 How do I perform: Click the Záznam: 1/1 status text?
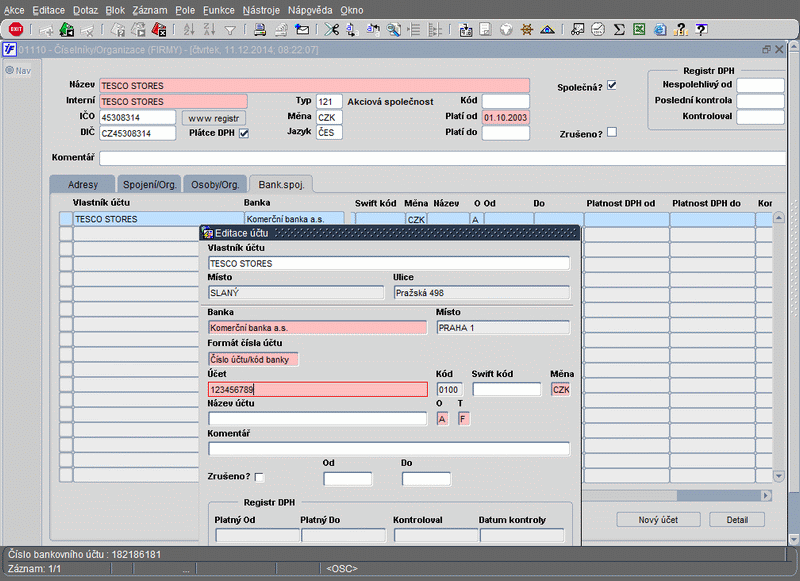coord(34,568)
